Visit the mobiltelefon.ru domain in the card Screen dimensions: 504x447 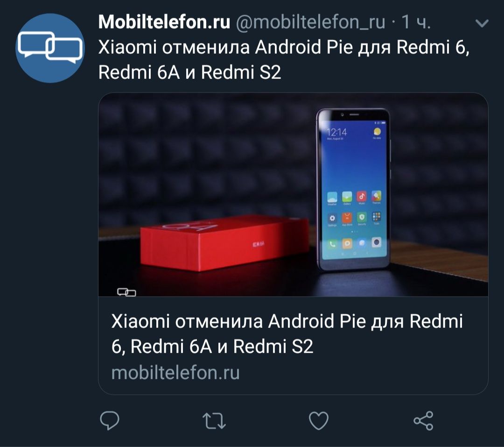(175, 373)
